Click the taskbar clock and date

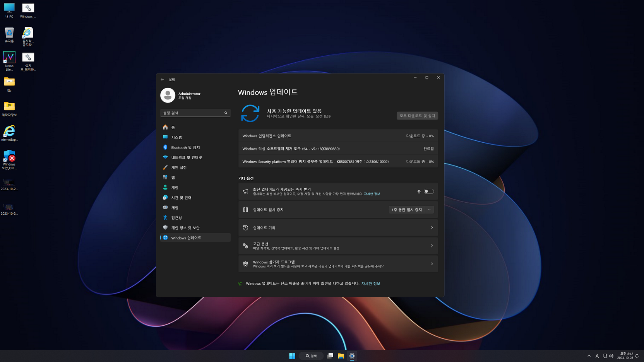(625, 356)
